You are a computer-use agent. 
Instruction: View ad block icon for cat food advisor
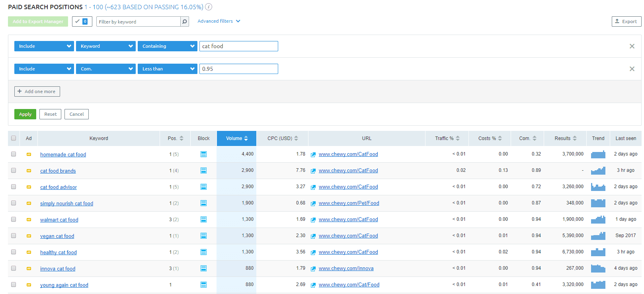coord(203,187)
